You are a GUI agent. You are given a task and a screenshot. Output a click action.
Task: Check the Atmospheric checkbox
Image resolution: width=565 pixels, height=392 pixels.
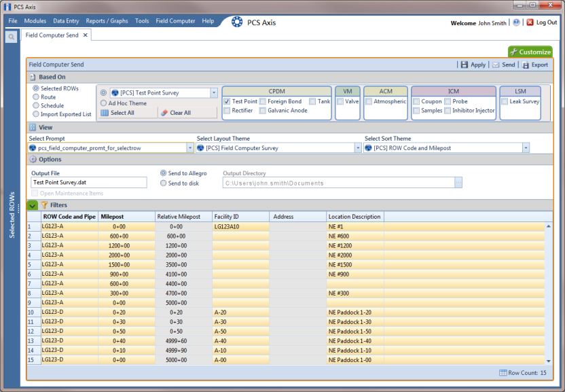tap(369, 101)
